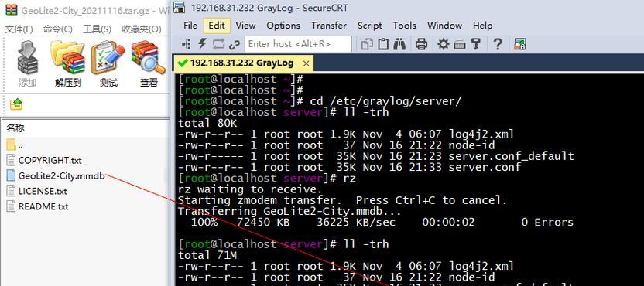Open the 工具(S) menu
Screen dimensions: 644x286
pyautogui.click(x=97, y=29)
